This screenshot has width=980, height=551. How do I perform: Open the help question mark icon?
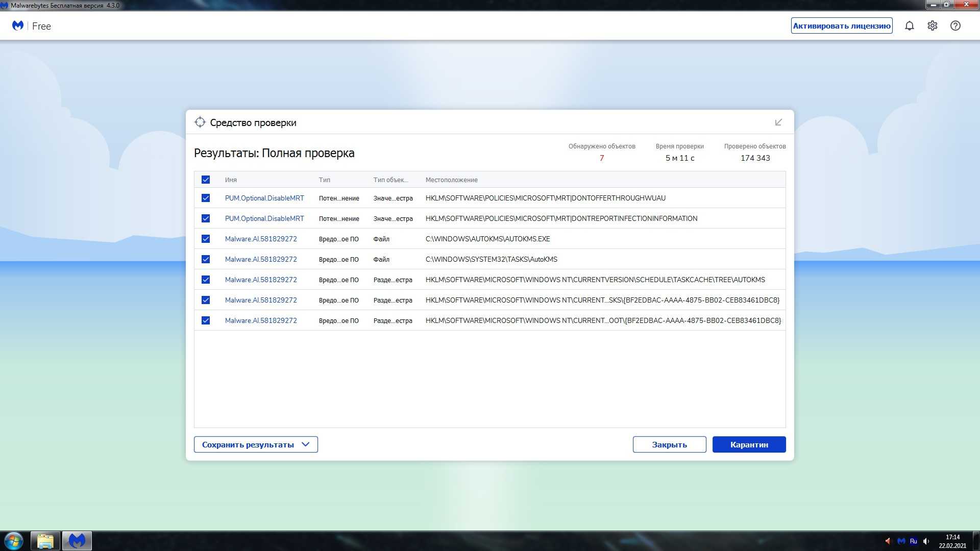[x=955, y=26]
